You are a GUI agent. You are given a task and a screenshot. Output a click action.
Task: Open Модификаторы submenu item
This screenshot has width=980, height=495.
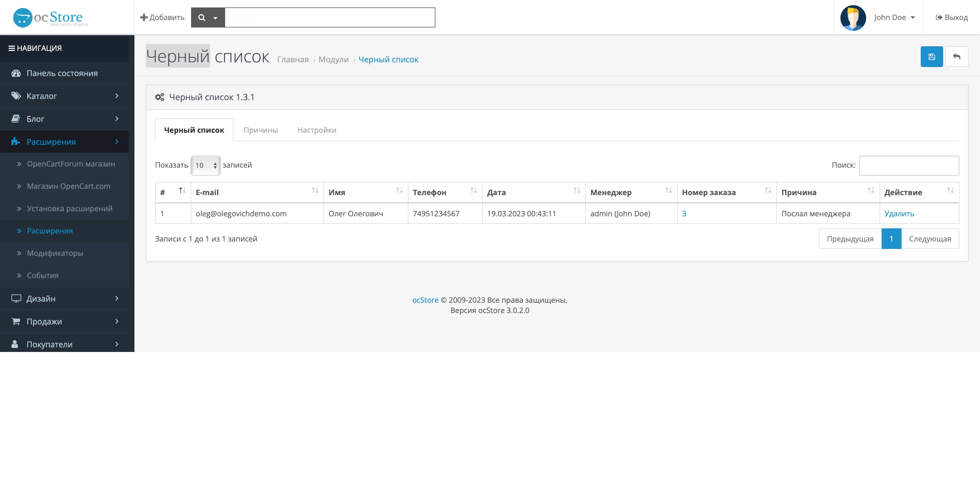coord(64,254)
